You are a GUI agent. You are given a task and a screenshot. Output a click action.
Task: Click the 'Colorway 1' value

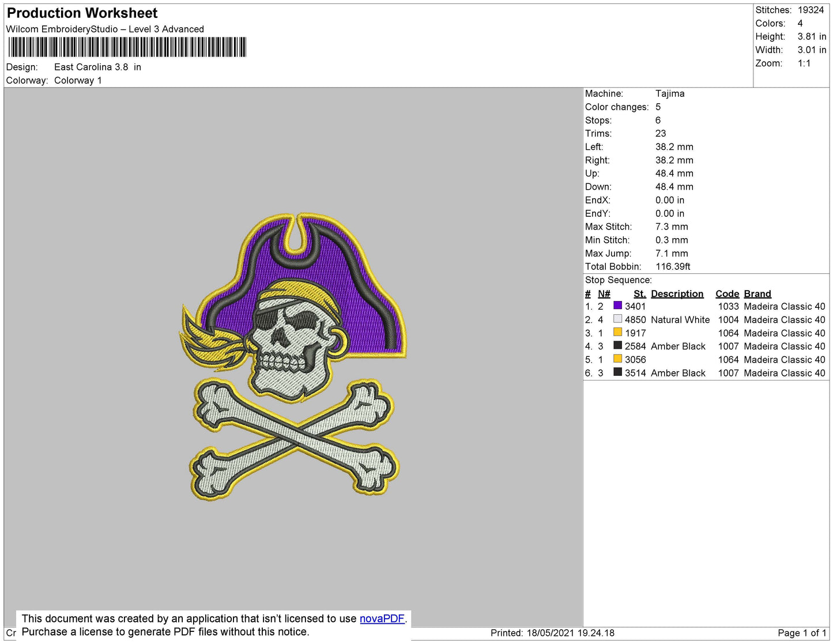point(78,80)
